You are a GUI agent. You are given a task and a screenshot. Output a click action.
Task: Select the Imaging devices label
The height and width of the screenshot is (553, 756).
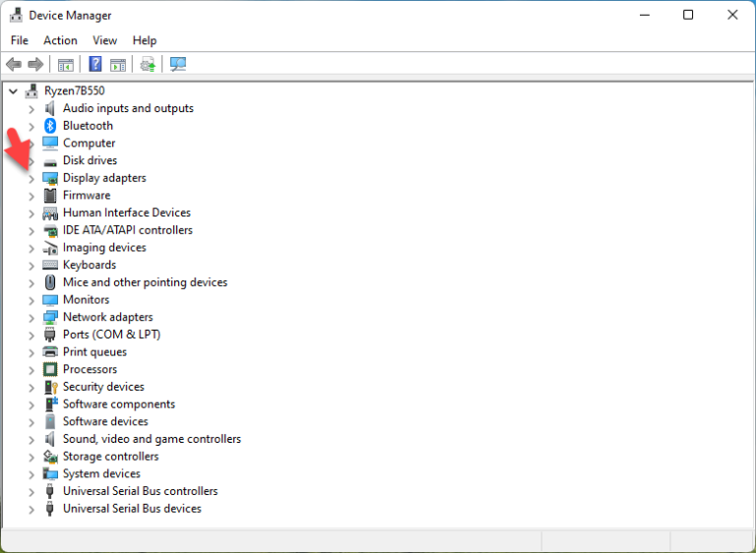tap(104, 247)
